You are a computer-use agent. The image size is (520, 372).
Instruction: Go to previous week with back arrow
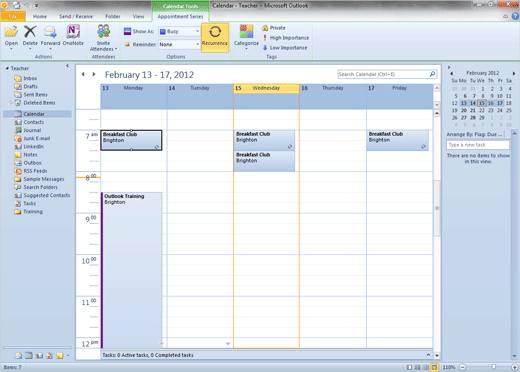(x=83, y=74)
